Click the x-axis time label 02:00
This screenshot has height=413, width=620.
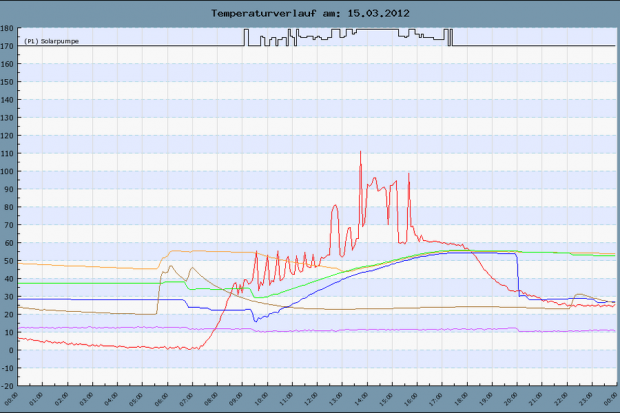(61, 399)
